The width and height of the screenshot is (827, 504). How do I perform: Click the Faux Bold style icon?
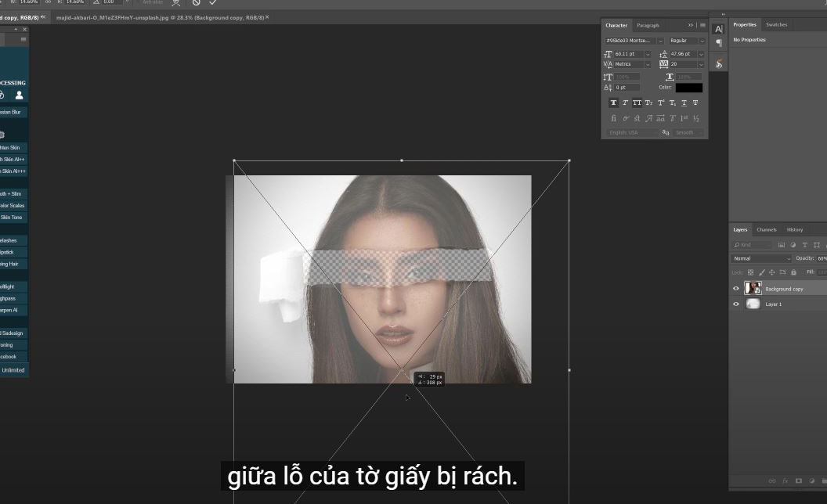[x=613, y=103]
